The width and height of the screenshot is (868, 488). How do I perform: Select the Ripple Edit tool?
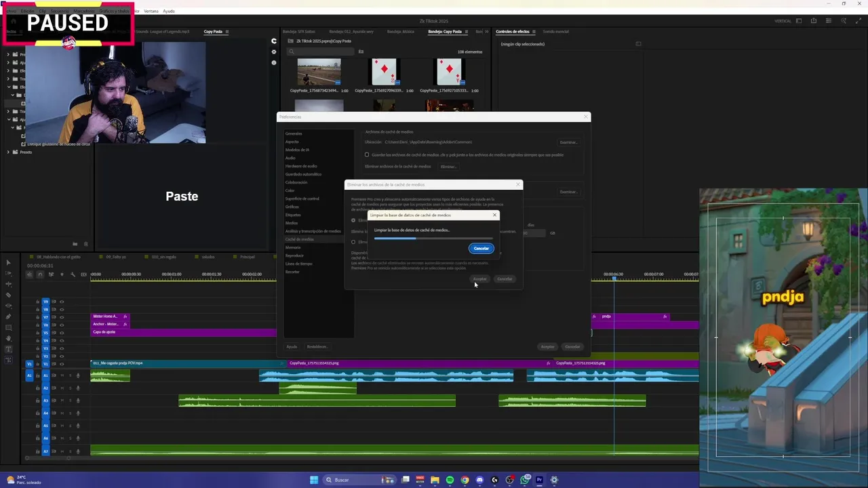pos(8,284)
